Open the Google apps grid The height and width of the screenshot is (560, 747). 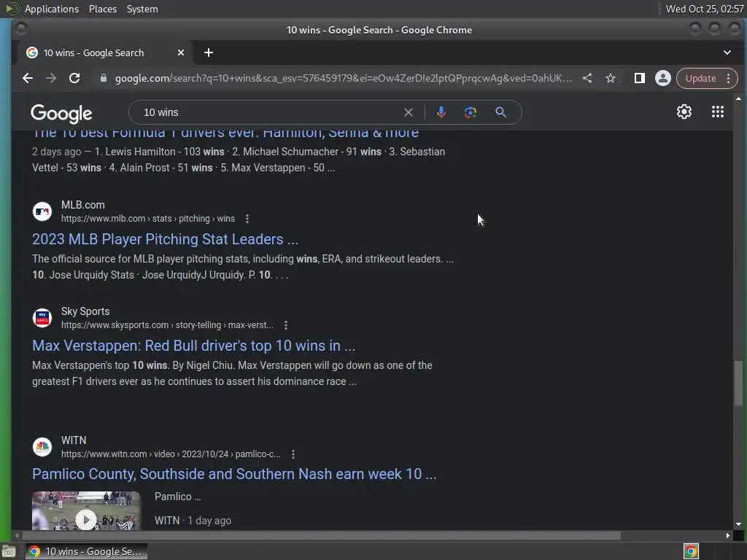pyautogui.click(x=718, y=112)
